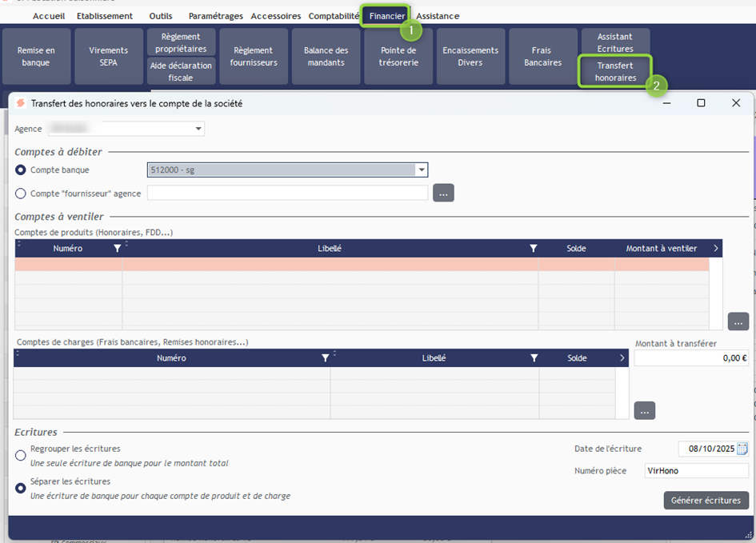This screenshot has width=756, height=543.
Task: Choose the Regrouper les écritures option
Action: (21, 455)
